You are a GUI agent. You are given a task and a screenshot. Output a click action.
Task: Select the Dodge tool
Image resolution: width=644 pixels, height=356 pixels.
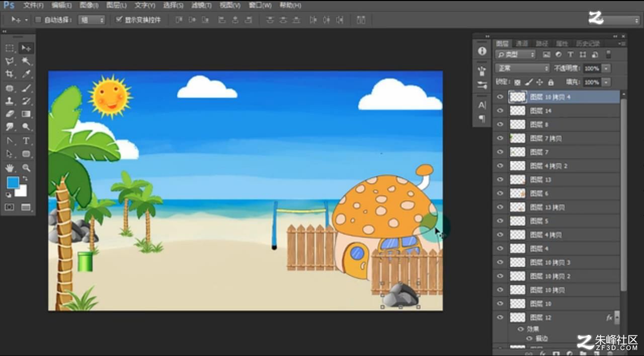point(26,127)
